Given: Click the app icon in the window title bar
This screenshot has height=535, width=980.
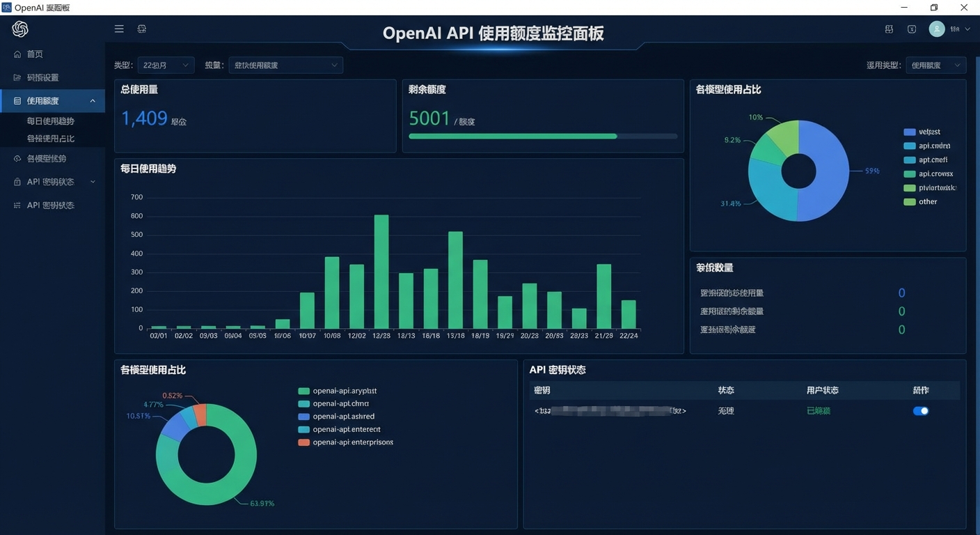Looking at the screenshot, I should coord(7,7).
